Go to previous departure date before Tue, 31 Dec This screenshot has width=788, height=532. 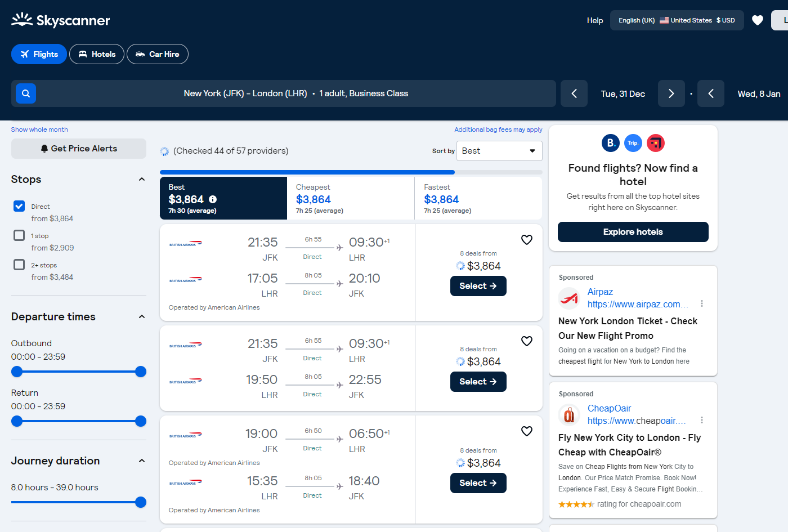[574, 93]
